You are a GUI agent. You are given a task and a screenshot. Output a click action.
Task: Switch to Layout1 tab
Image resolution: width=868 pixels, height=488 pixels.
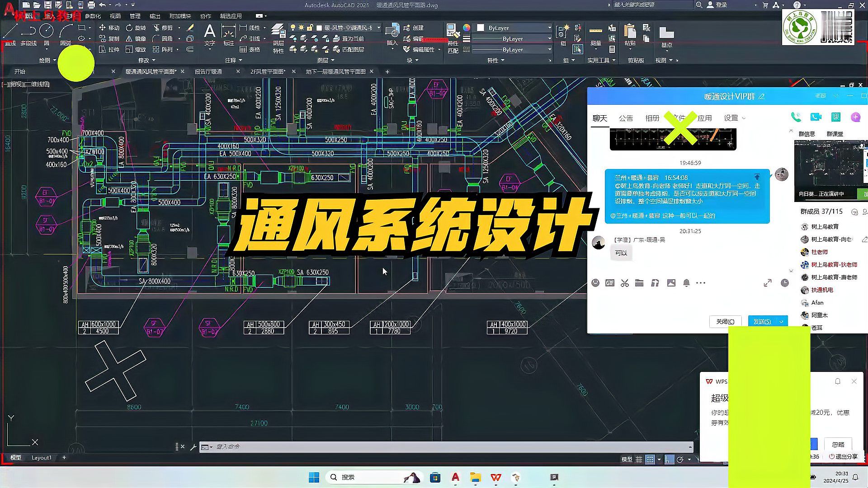tap(41, 458)
